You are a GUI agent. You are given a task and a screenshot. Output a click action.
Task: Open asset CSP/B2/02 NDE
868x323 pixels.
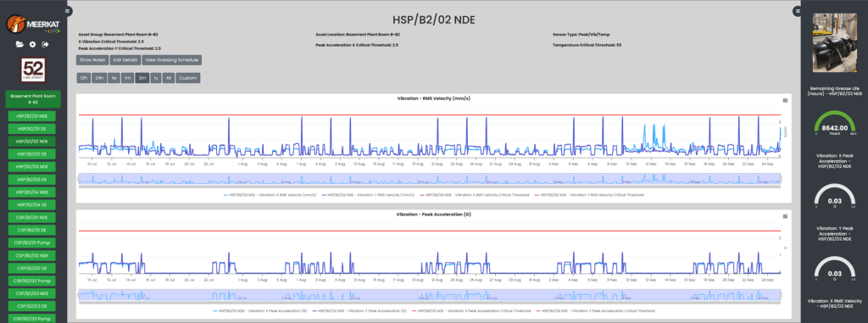pos(32,255)
